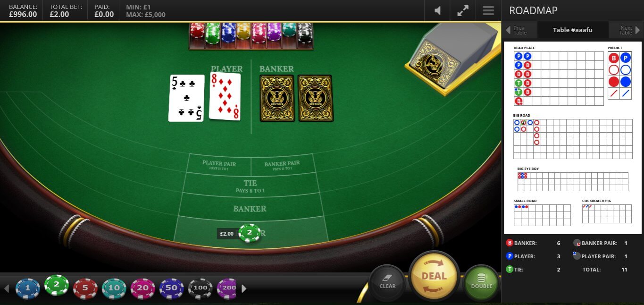This screenshot has width=644, height=305.
Task: Select the red 5 chip
Action: click(85, 288)
